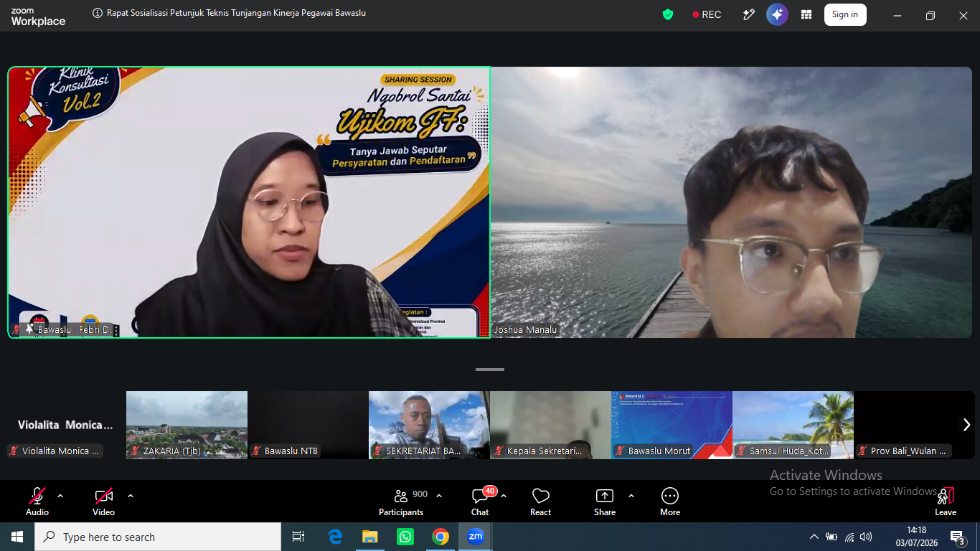
Task: Start screen Share
Action: click(605, 501)
